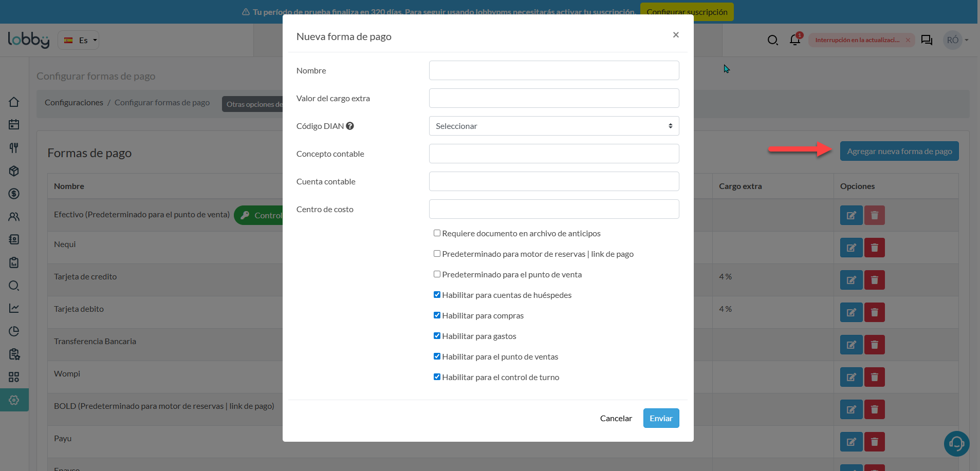The width and height of the screenshot is (980, 471).
Task: Open the settings gear in the sidebar
Action: click(14, 400)
